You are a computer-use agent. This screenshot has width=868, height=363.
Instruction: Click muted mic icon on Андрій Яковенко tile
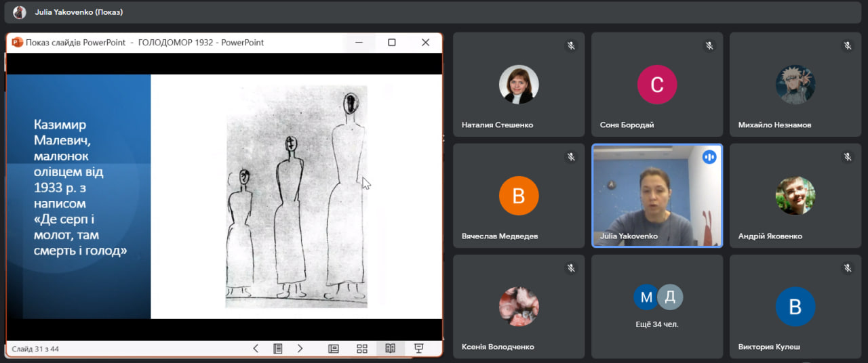848,156
